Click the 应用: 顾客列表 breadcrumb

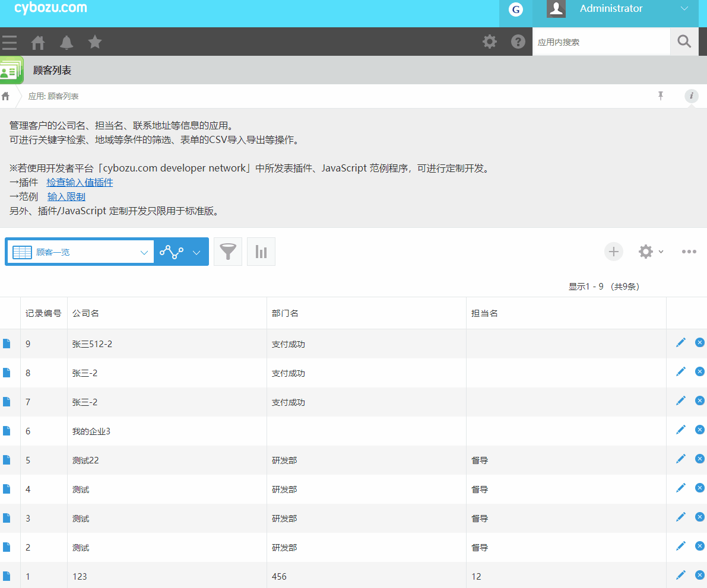[x=53, y=97]
